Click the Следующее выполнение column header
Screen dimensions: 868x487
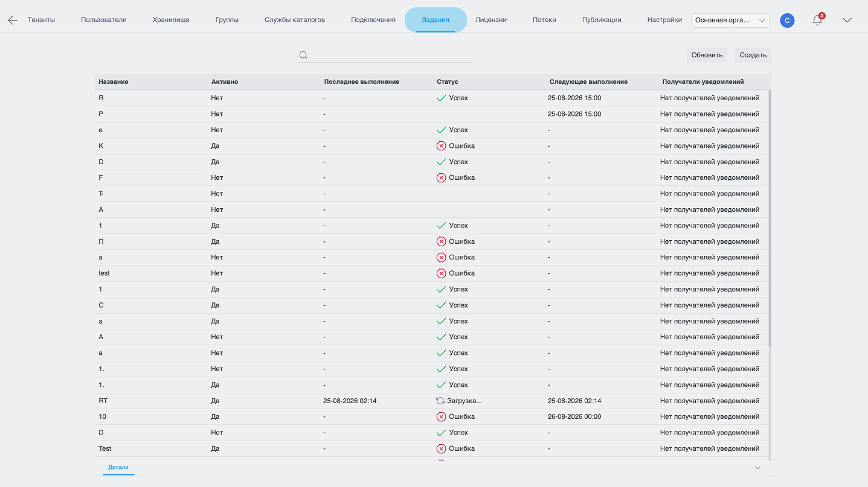click(588, 82)
